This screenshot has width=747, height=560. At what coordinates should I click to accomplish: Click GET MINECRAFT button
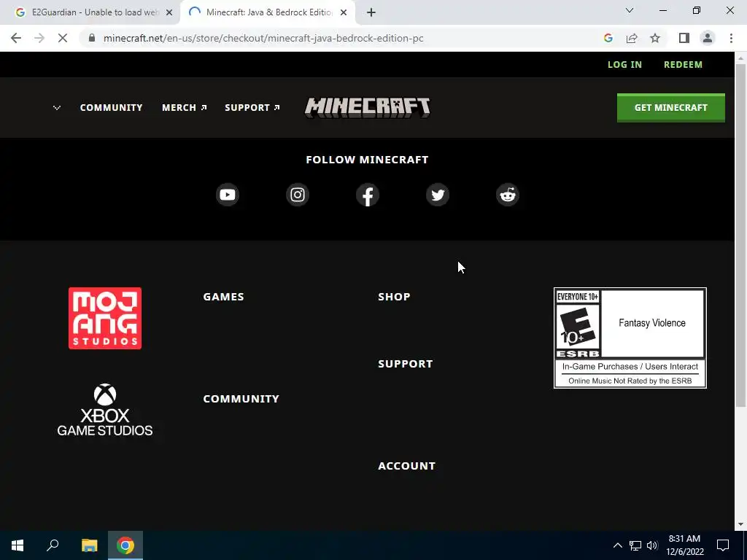coord(671,108)
